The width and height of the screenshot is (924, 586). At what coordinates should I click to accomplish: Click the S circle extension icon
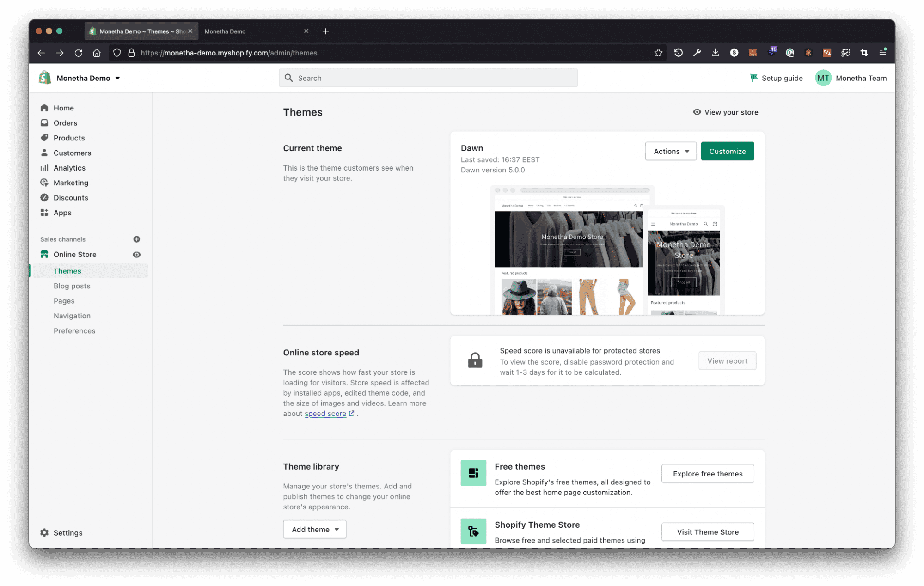point(734,53)
